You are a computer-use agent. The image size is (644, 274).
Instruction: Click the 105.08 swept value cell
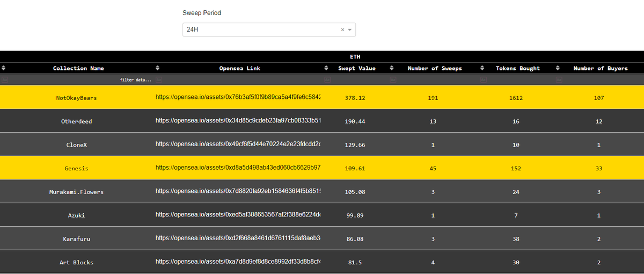[355, 192]
